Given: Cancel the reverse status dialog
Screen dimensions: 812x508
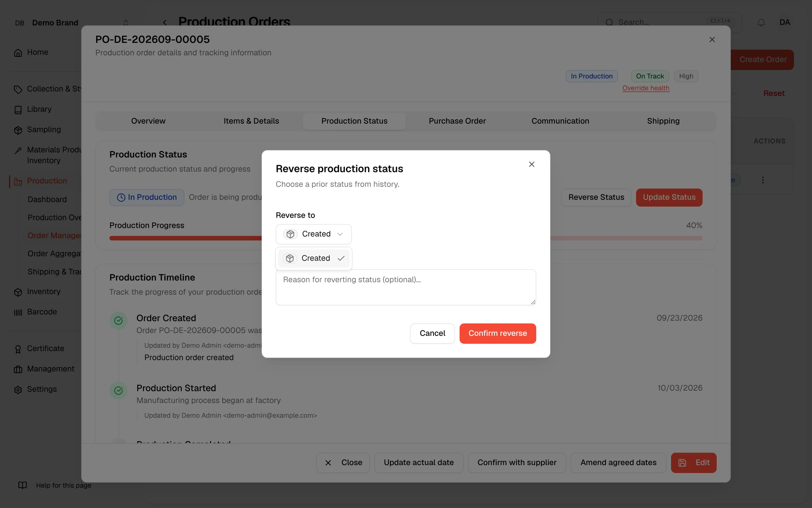Looking at the screenshot, I should coord(432,333).
